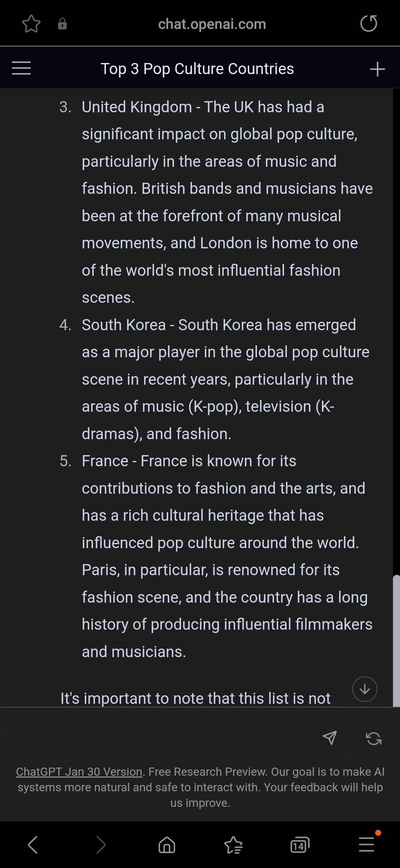Go forward using browser forward arrow
Screen dimensions: 400x868
[101, 845]
